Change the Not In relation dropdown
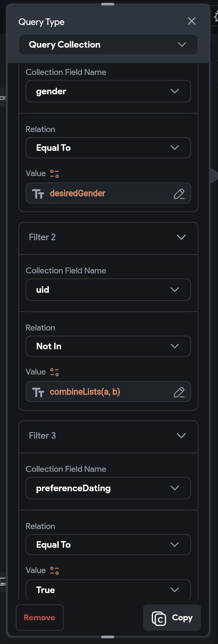Viewport: 218px width, 644px height. pyautogui.click(x=108, y=346)
